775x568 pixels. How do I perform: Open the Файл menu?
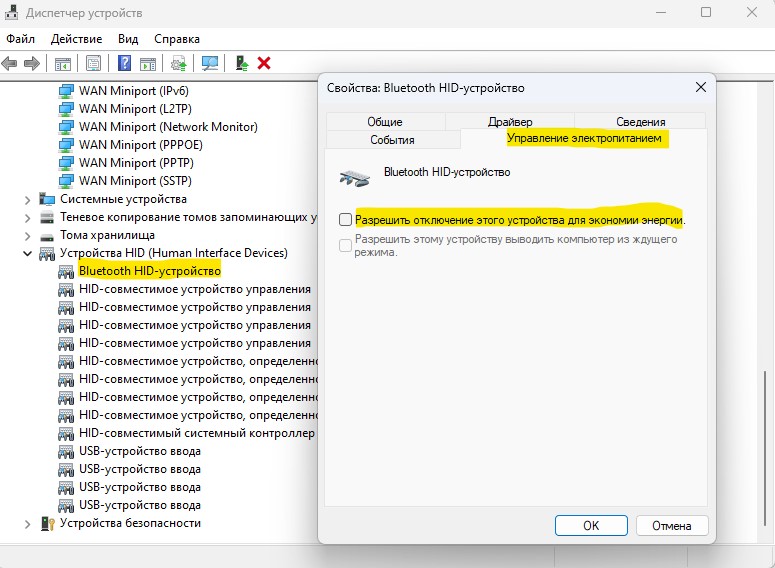pyautogui.click(x=20, y=39)
